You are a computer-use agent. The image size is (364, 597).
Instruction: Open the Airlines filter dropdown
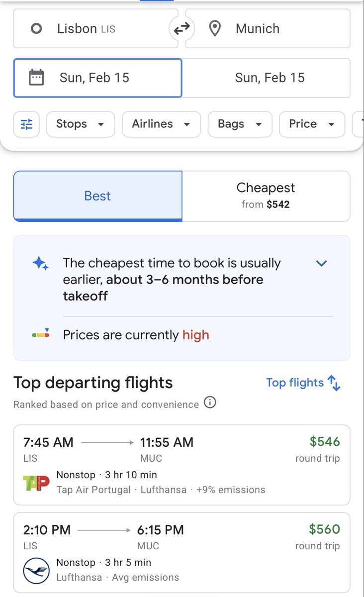click(x=161, y=124)
